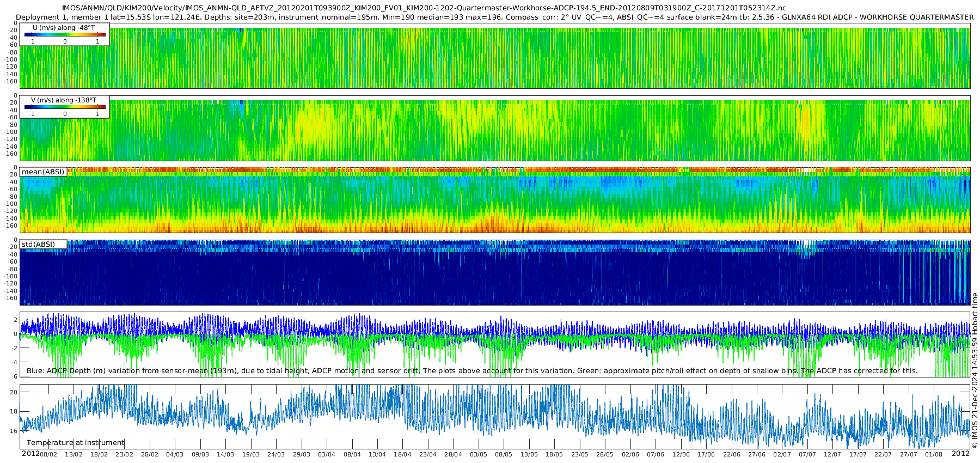
Task: Click the 08/02 date tick label
Action: [48, 454]
